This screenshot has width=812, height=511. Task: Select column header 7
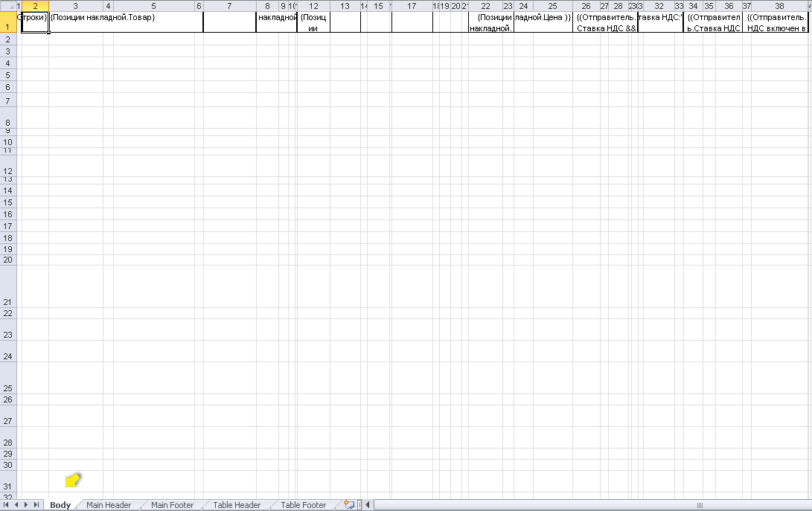(x=229, y=6)
